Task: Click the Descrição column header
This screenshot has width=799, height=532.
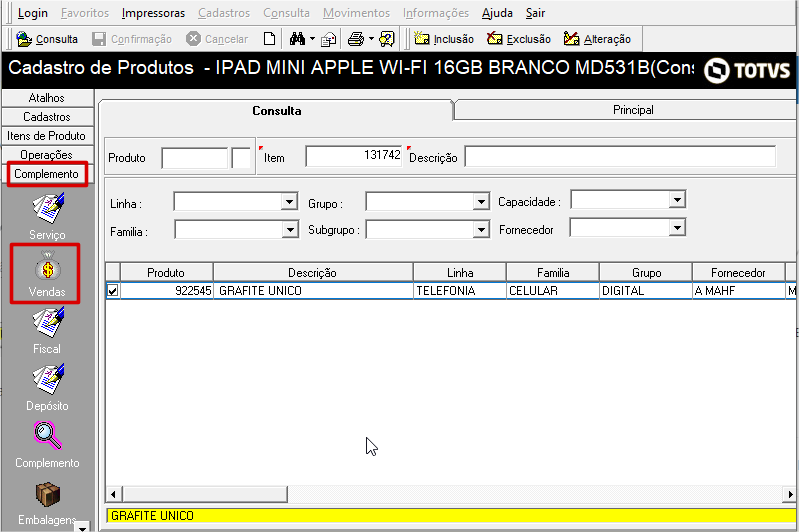Action: [313, 273]
